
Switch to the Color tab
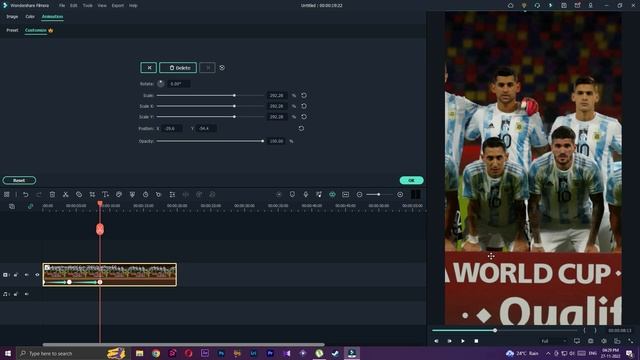tap(30, 17)
